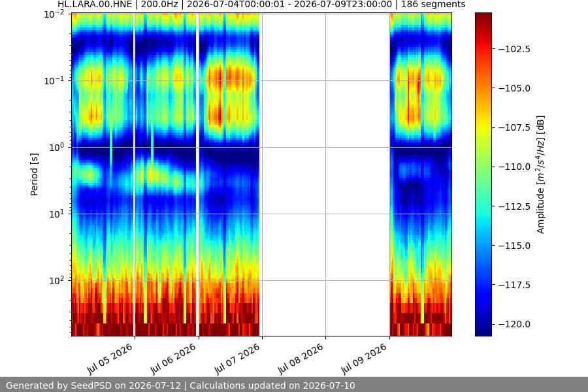Click the −105.0 colorbar tick label
Viewport: 588px width, 392px height.
click(x=514, y=88)
